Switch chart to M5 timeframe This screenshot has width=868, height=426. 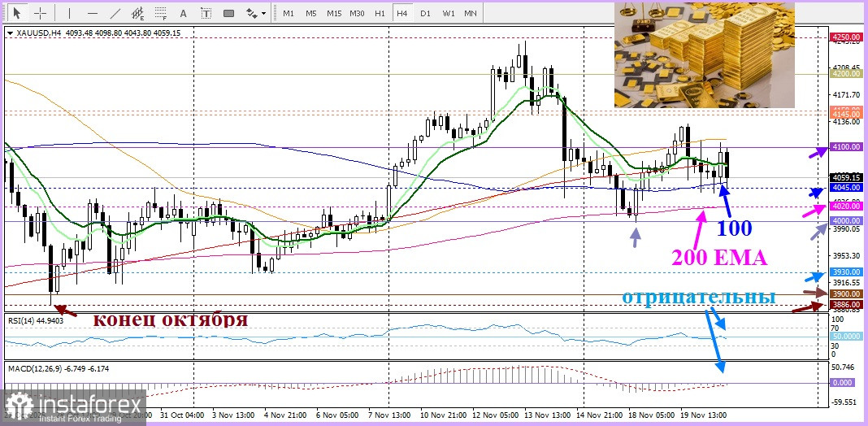point(311,13)
